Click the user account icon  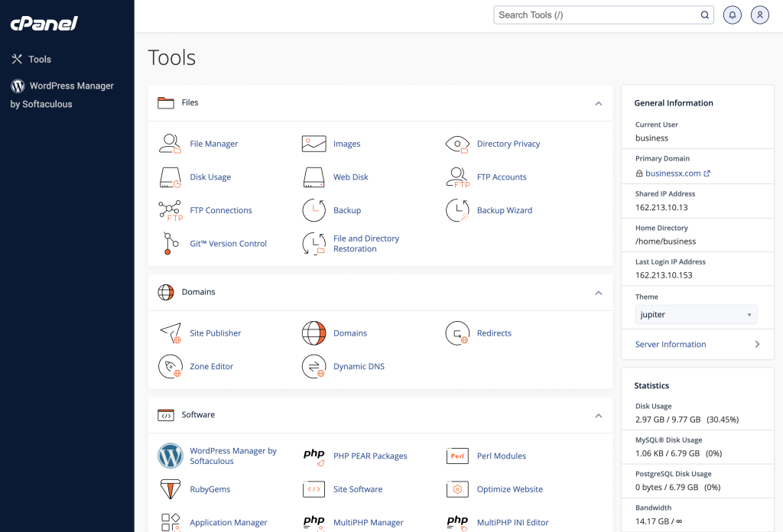click(x=759, y=15)
